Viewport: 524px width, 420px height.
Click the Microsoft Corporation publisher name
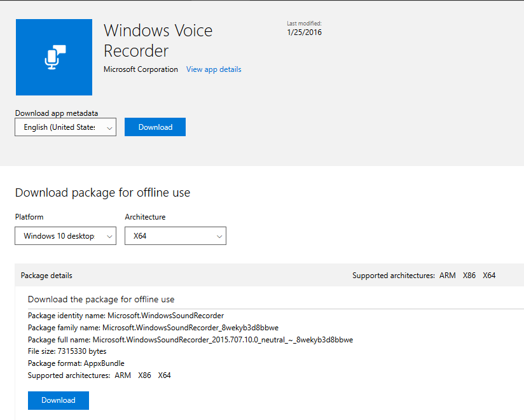[141, 69]
